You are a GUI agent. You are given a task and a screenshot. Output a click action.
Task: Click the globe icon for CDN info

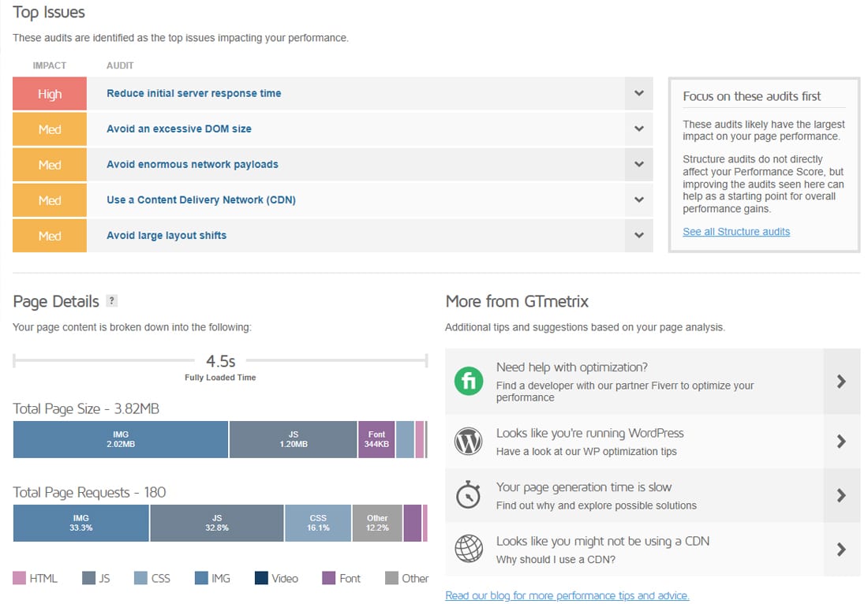[469, 550]
